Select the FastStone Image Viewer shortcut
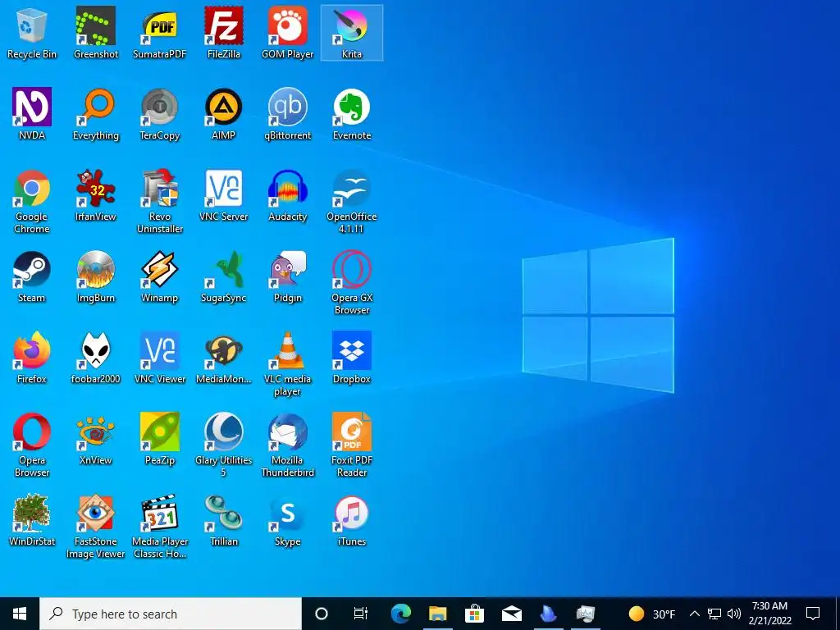 96,527
